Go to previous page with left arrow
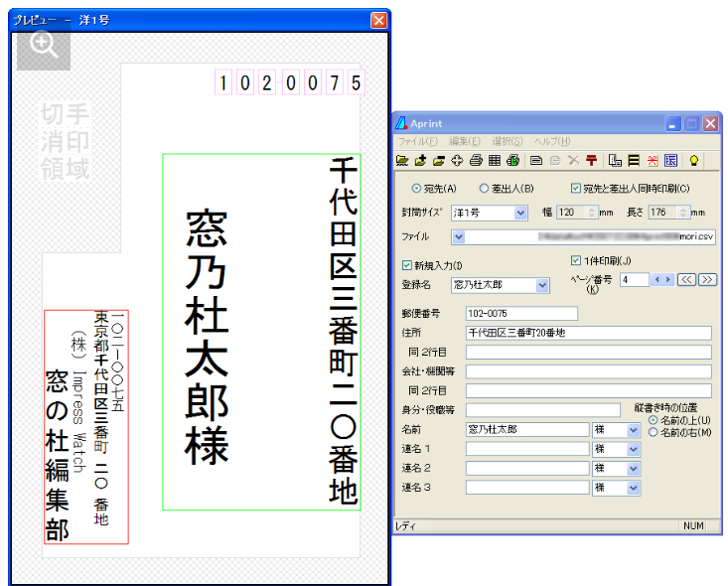Image resolution: width=728 pixels, height=586 pixels. [656, 279]
